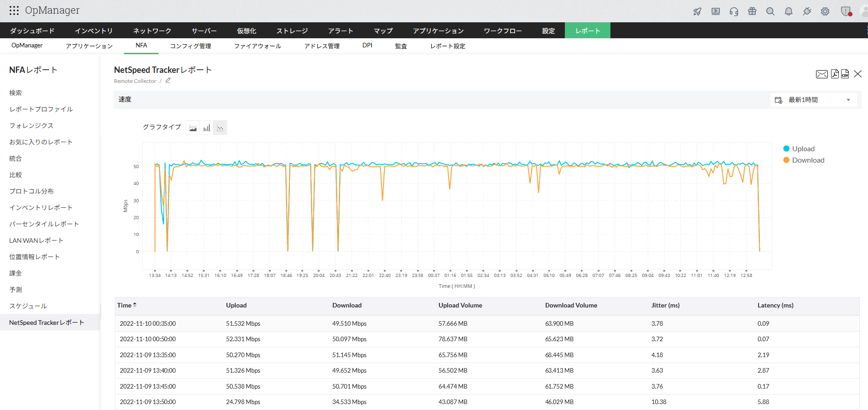Open the 設定 main menu
The height and width of the screenshot is (410, 868).
[549, 31]
